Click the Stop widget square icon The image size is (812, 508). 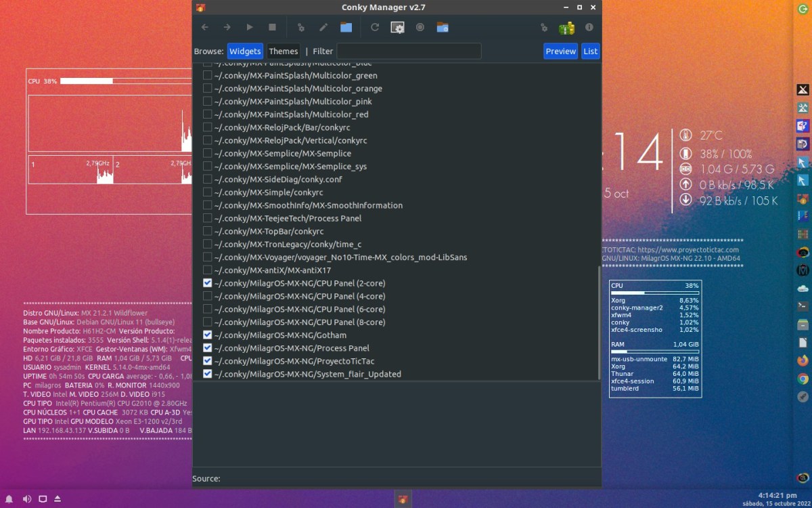[x=272, y=27]
